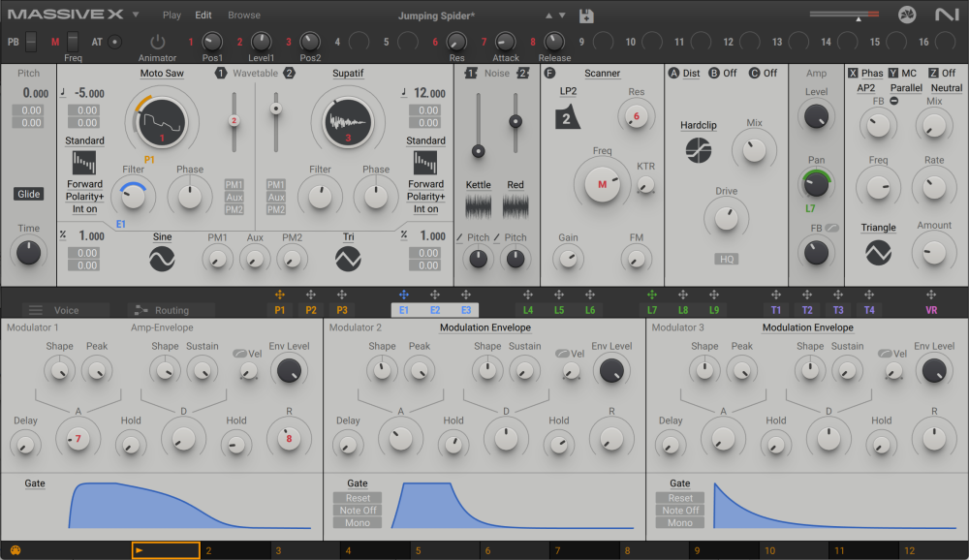
Task: Click the Mono button in Modulator 2
Action: 358,522
